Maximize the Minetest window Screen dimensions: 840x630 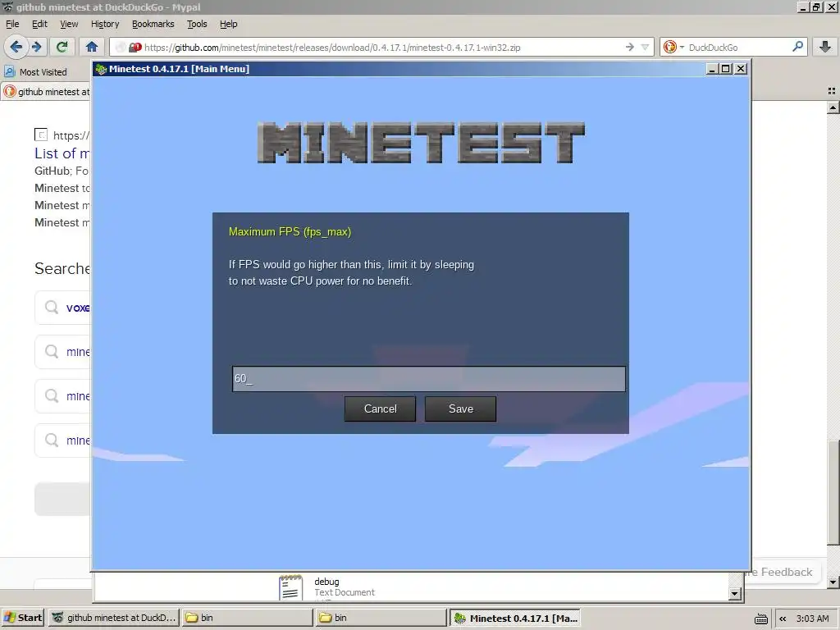(x=726, y=69)
